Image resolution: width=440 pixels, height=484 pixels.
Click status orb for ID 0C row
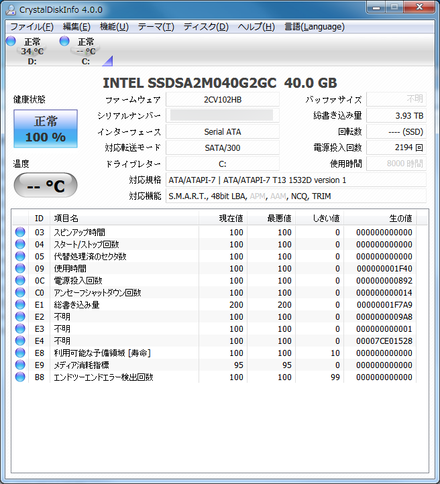20,280
